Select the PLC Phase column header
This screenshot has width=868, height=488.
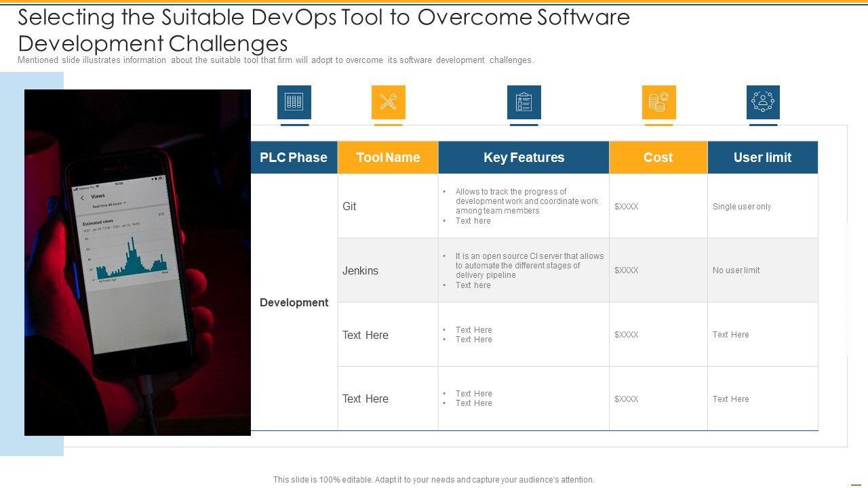pyautogui.click(x=294, y=157)
